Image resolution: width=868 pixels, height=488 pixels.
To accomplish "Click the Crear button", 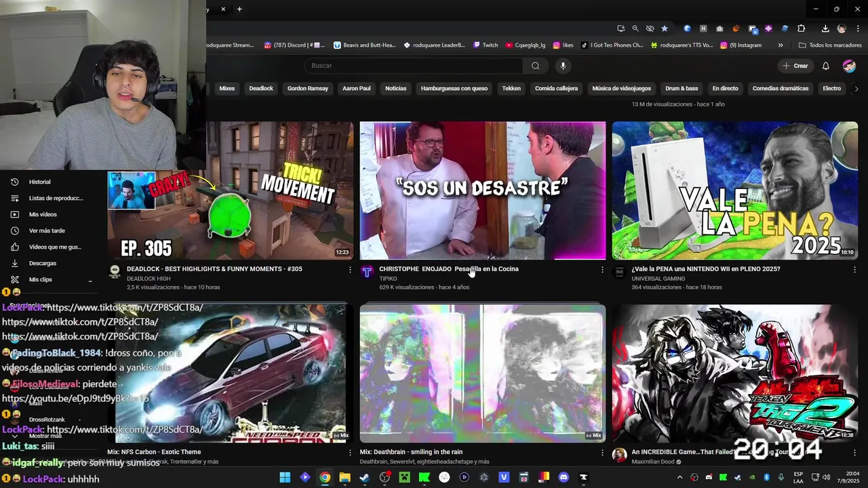I will click(795, 66).
